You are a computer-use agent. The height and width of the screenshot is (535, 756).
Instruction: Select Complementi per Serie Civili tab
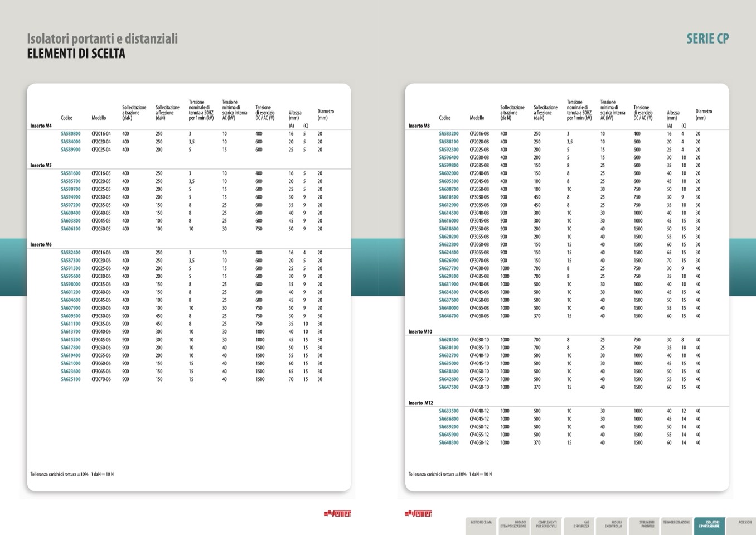(547, 525)
